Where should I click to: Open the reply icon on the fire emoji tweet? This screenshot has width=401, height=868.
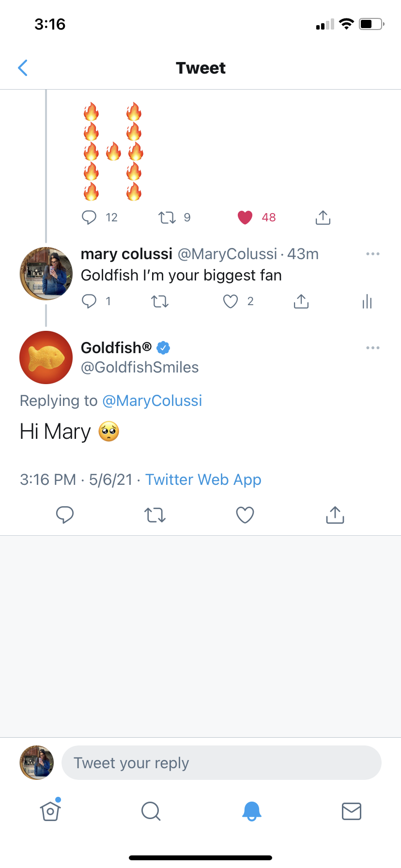tap(90, 217)
